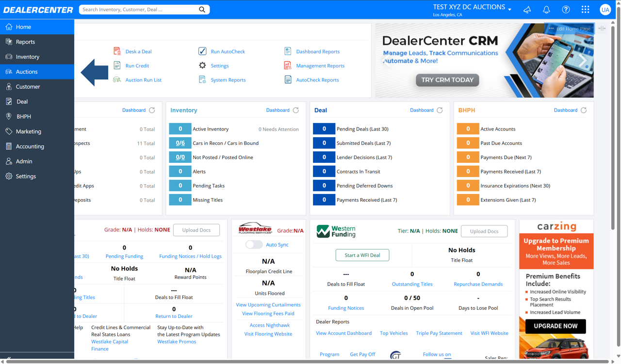Open the apps grid icon

(x=586, y=10)
